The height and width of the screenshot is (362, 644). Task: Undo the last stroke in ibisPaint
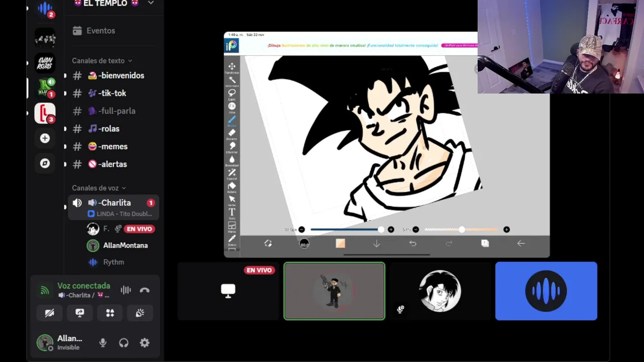coord(413,243)
